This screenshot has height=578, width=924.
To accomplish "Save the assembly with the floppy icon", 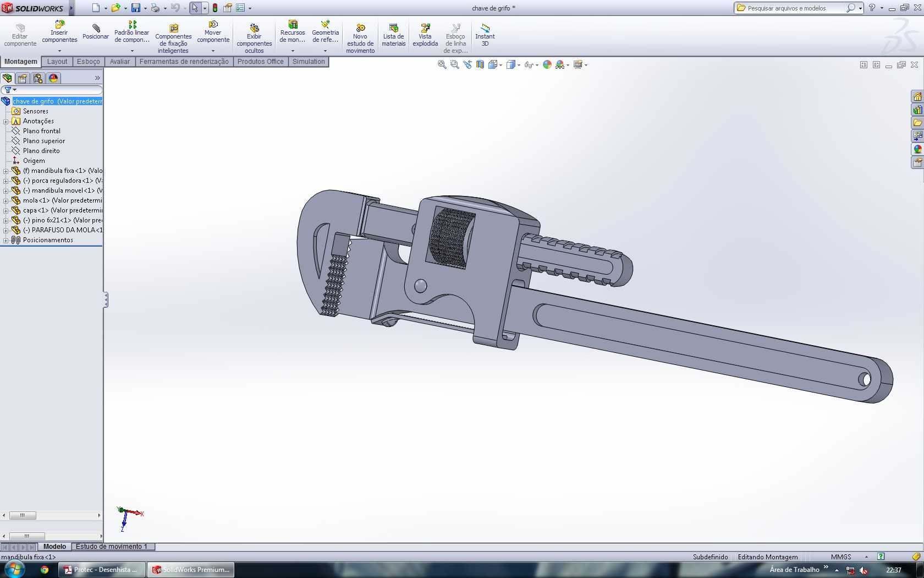I will pyautogui.click(x=135, y=8).
